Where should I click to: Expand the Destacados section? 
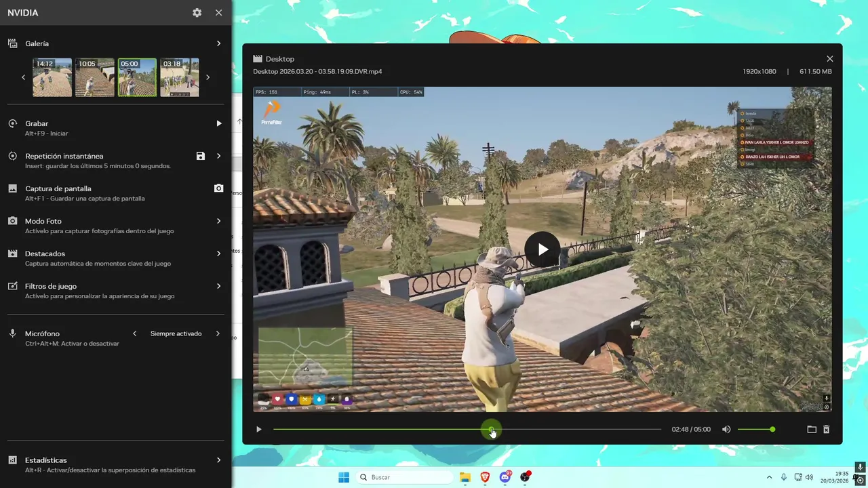point(218,253)
